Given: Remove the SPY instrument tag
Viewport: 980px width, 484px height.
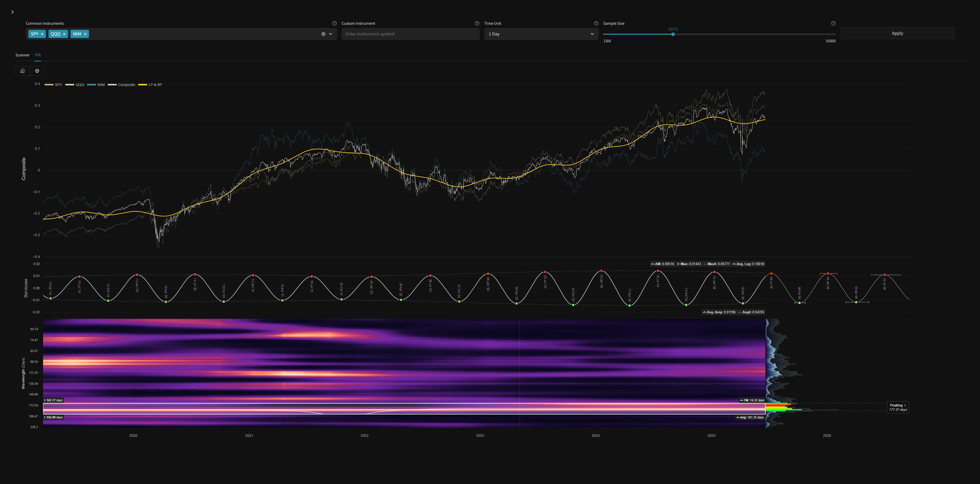Looking at the screenshot, I should (42, 34).
